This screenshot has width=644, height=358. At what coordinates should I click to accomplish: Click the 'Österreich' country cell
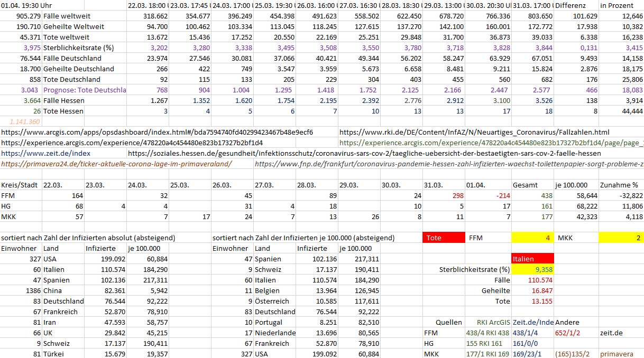[x=271, y=301]
